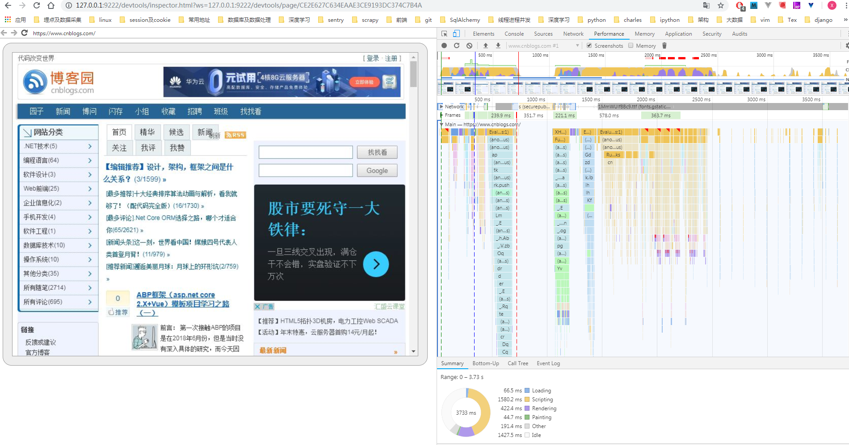The width and height of the screenshot is (849, 445).
Task: Bookmark this page with the star icon
Action: click(721, 5)
